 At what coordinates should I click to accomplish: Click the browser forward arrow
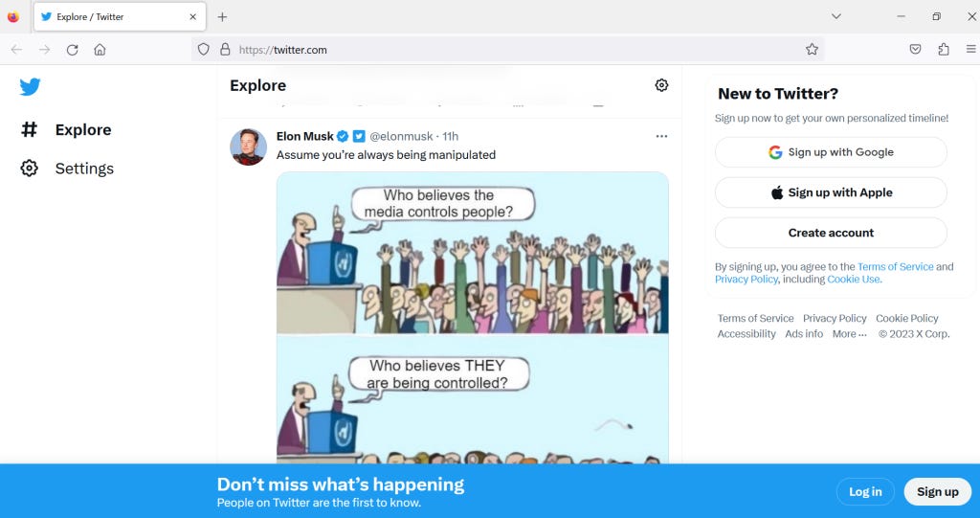click(x=44, y=50)
